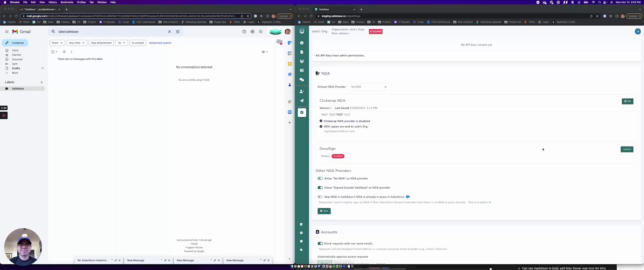Get add-ons via the side panel plus icon
This screenshot has height=270, width=644.
(289, 122)
